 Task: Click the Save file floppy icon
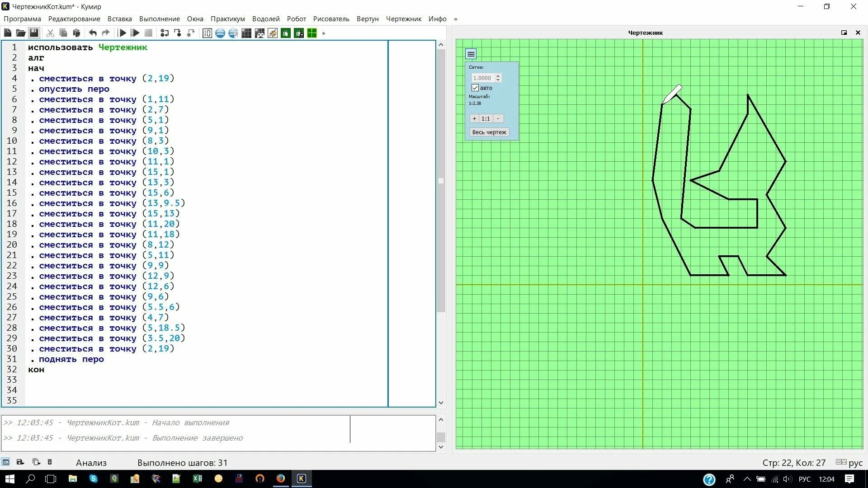34,33
